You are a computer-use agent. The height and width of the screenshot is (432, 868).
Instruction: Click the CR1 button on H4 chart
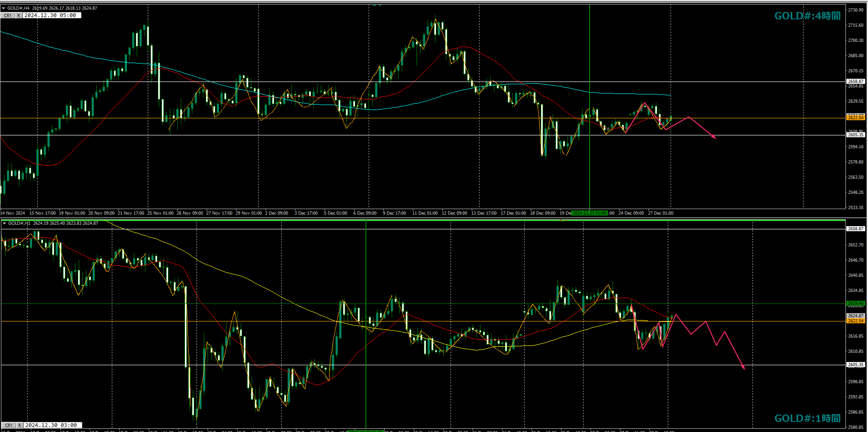(x=8, y=15)
